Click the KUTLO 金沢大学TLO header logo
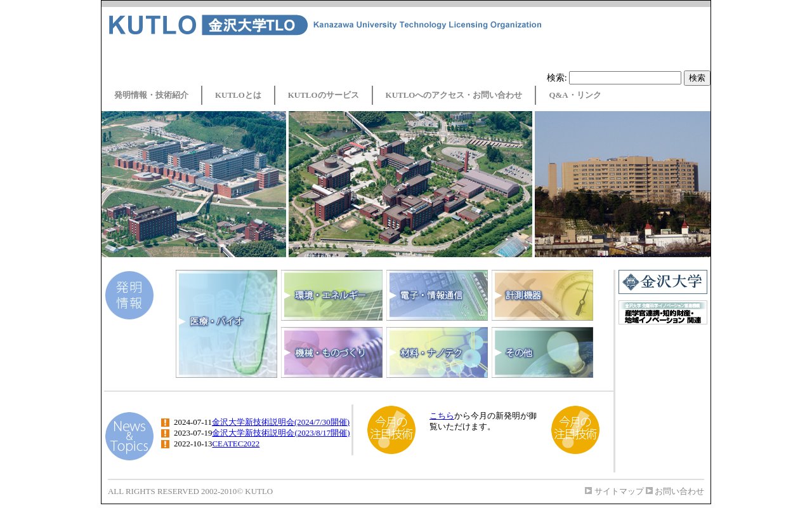 tap(208, 25)
